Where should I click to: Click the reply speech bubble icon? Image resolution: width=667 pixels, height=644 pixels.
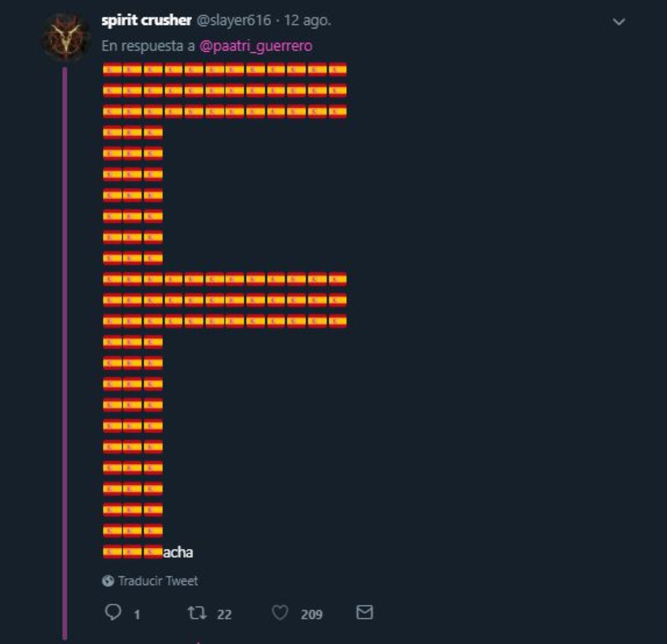(113, 612)
